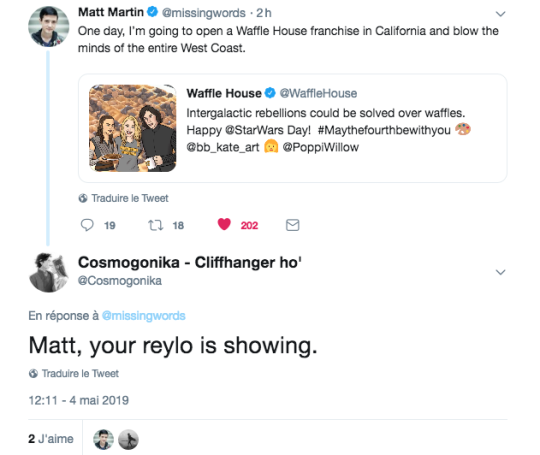Click the @WaffleHouse handle
The width and height of the screenshot is (540, 455).
click(x=318, y=93)
